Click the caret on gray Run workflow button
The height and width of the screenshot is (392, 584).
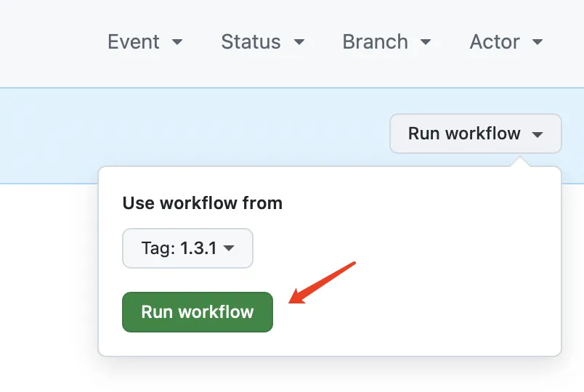(x=538, y=135)
